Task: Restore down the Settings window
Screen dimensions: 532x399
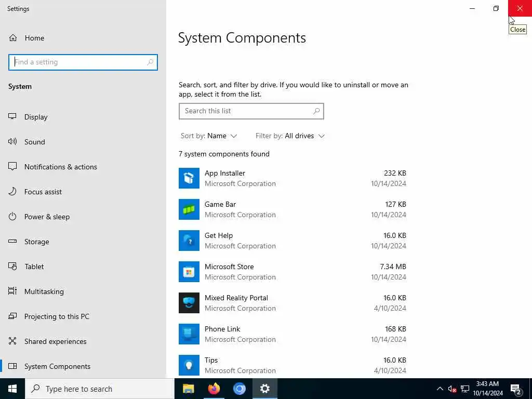Action: point(496,8)
